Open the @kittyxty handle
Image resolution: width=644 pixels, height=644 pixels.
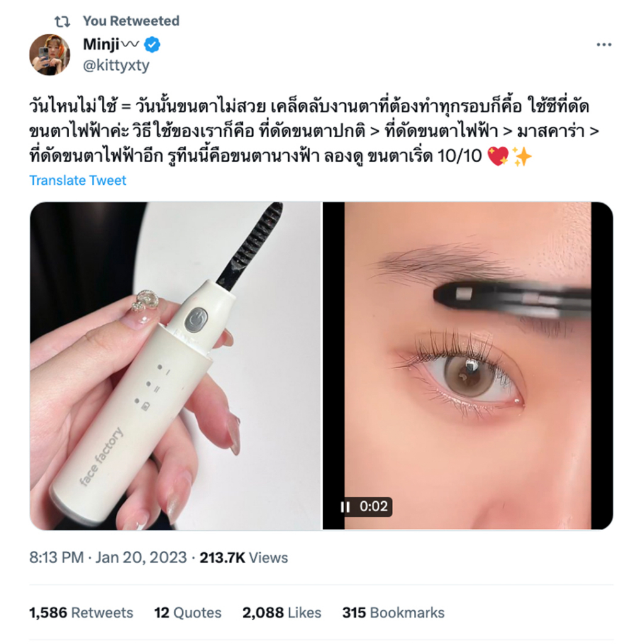click(116, 65)
